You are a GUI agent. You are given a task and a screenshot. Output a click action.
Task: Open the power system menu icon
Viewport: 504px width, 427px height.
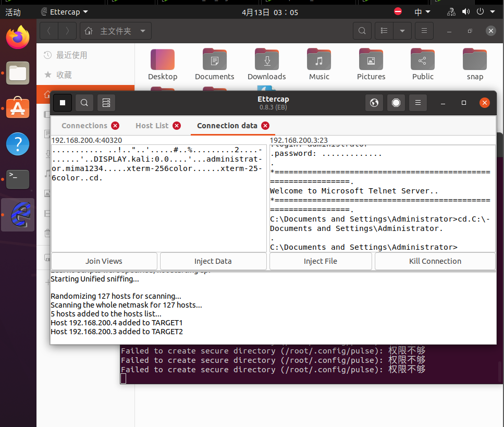tap(480, 12)
